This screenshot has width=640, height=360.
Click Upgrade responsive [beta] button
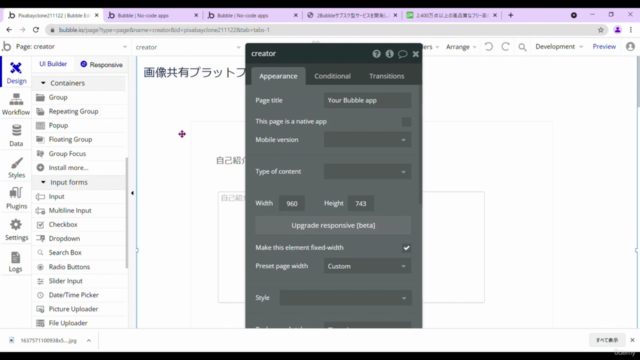(333, 225)
